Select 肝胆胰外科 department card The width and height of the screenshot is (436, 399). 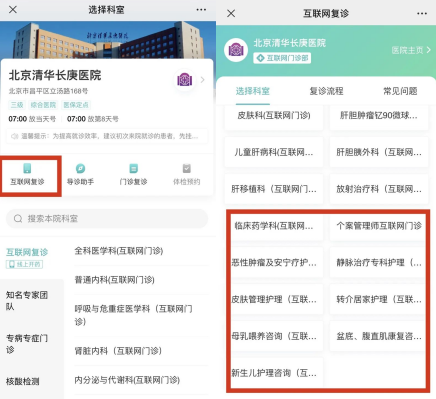click(x=379, y=152)
